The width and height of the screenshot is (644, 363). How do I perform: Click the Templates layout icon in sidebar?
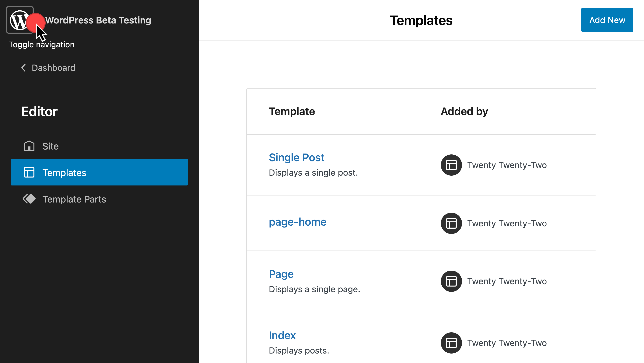[x=29, y=172]
